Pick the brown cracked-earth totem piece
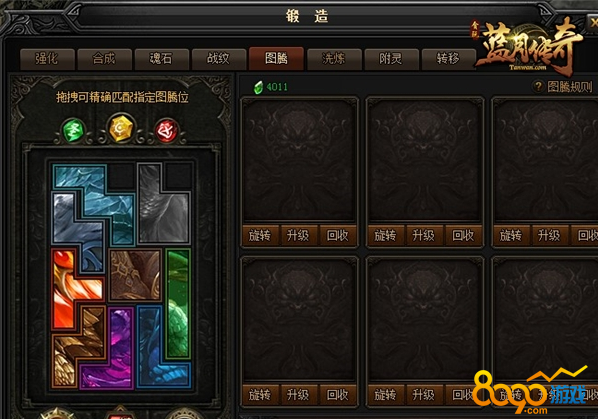The width and height of the screenshot is (598, 419). click(x=135, y=275)
